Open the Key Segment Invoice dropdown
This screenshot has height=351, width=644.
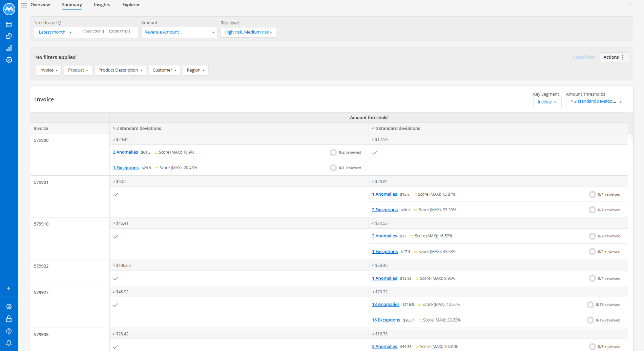click(x=547, y=102)
